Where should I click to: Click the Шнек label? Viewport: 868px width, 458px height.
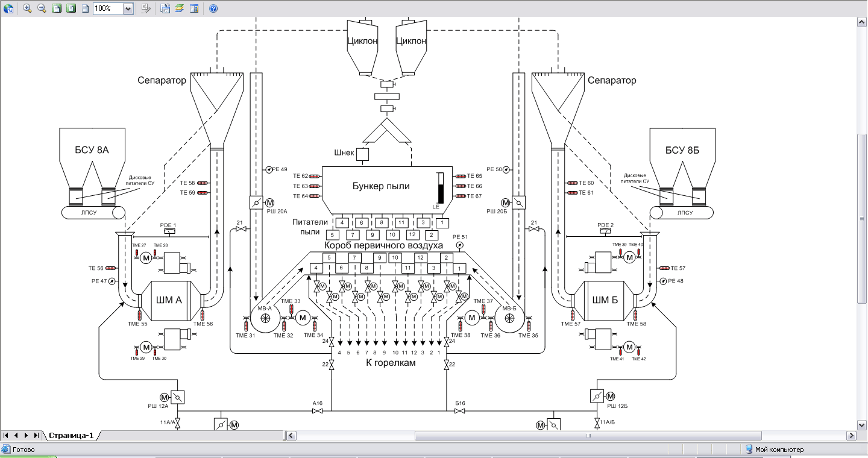(x=344, y=153)
